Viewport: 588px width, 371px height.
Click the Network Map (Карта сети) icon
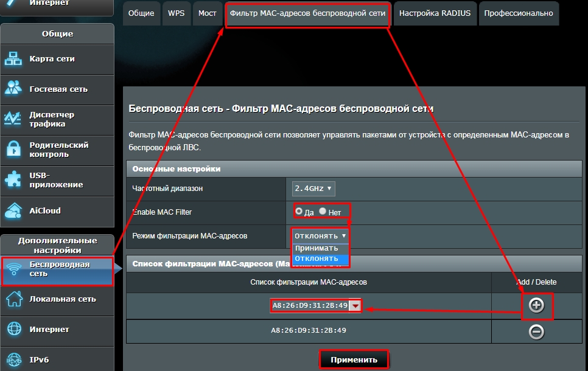pyautogui.click(x=13, y=59)
